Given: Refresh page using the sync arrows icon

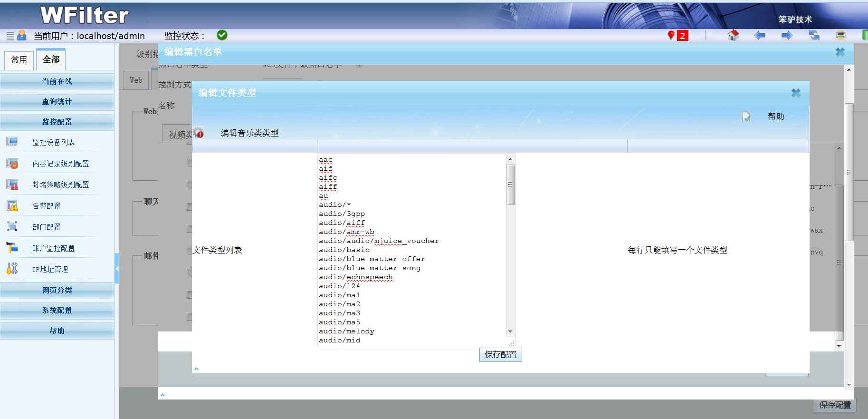Looking at the screenshot, I should coord(814,35).
